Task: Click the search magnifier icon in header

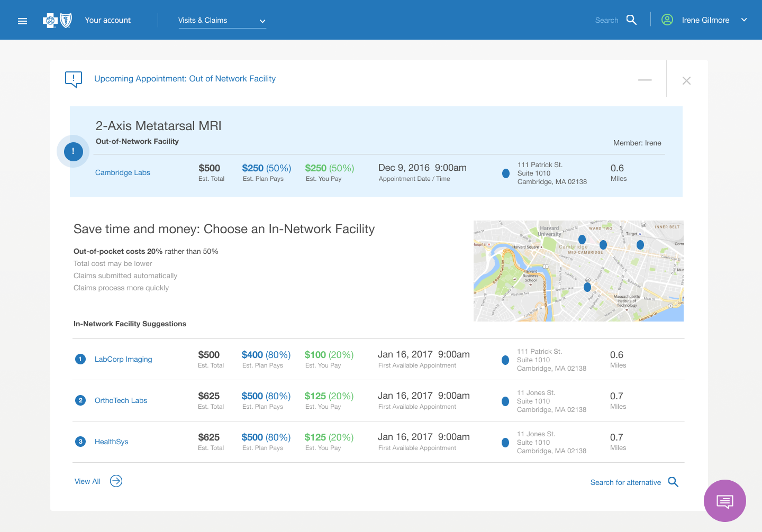Action: point(631,20)
